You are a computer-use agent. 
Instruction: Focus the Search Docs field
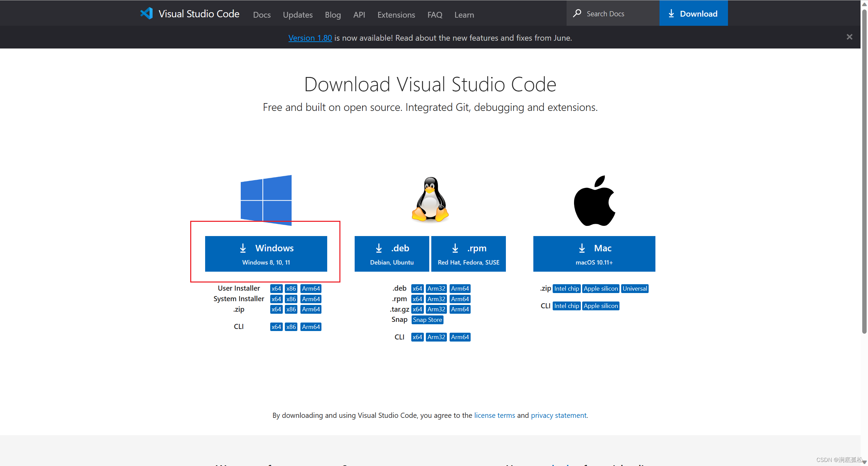coord(613,13)
